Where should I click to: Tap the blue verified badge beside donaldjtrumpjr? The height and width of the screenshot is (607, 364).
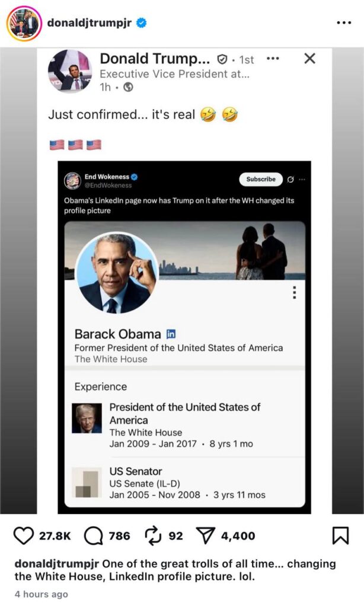tap(142, 23)
